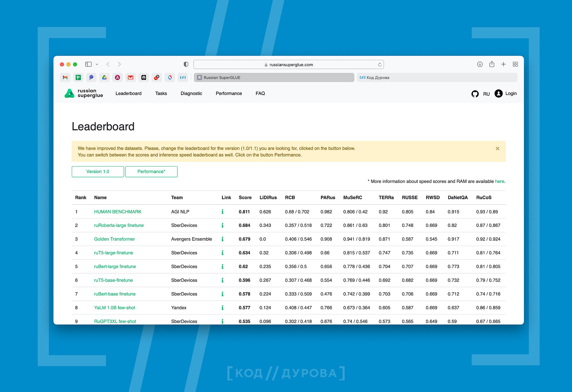This screenshot has height=392, width=572.
Task: Reload page with the refresh icon
Action: pos(380,65)
